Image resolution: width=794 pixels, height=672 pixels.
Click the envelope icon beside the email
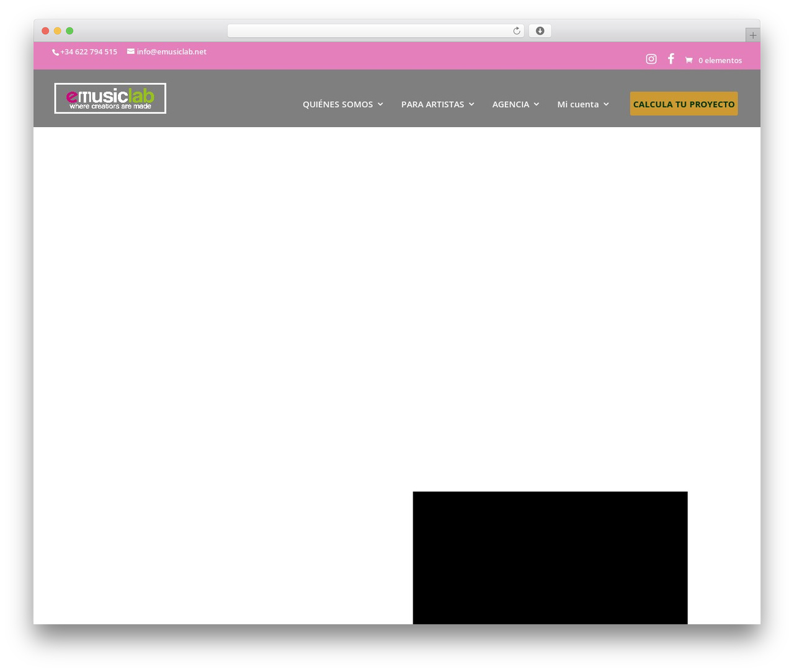coord(131,51)
